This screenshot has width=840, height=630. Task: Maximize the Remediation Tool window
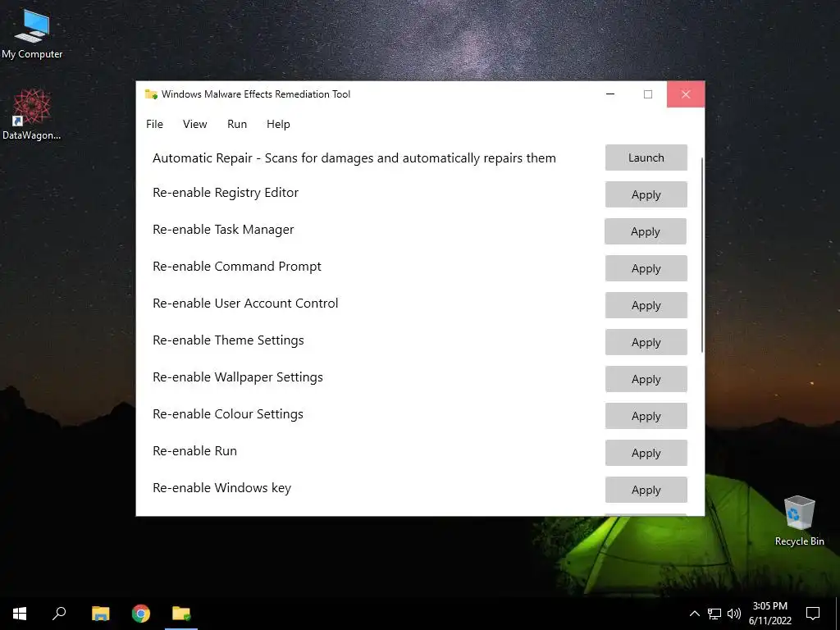point(648,94)
